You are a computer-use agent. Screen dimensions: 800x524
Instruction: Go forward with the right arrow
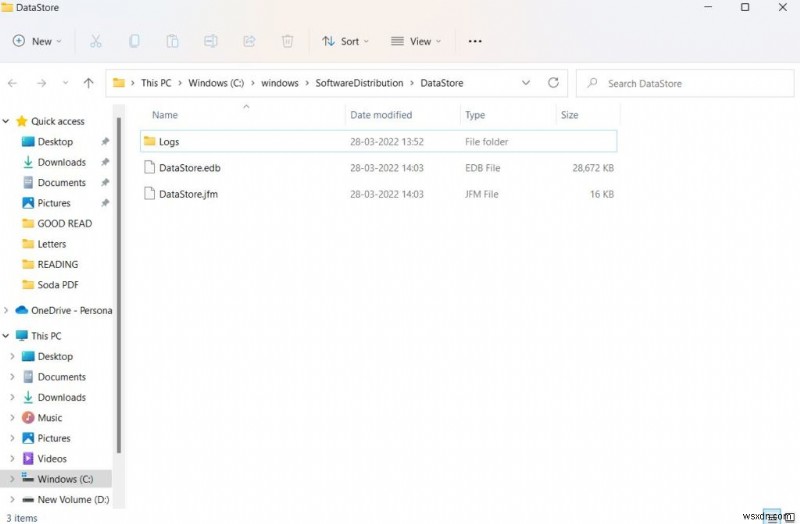[41, 83]
